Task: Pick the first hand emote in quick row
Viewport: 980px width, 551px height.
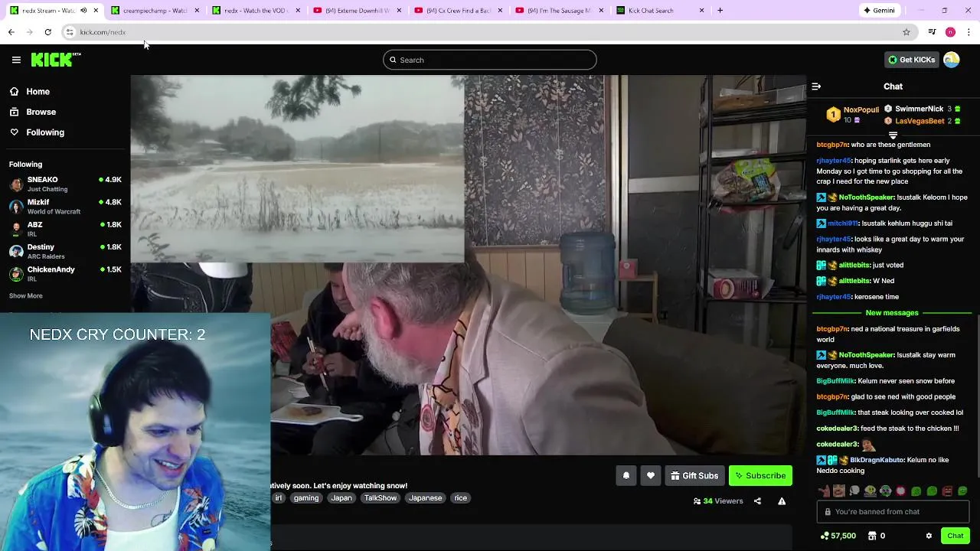Action: pyautogui.click(x=824, y=491)
